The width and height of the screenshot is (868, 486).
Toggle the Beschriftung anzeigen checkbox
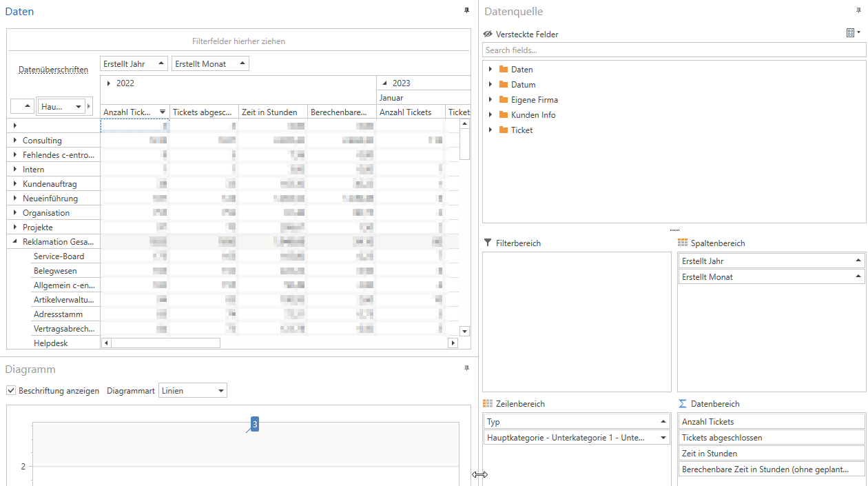[x=11, y=391]
